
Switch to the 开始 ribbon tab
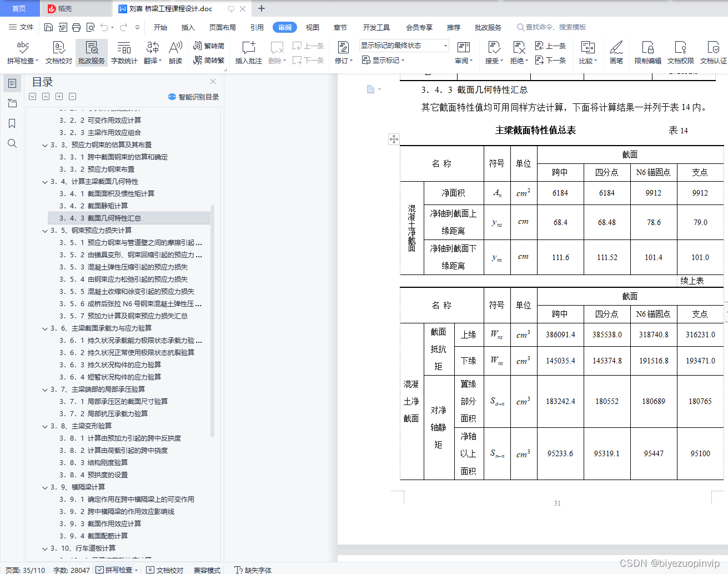pyautogui.click(x=160, y=27)
